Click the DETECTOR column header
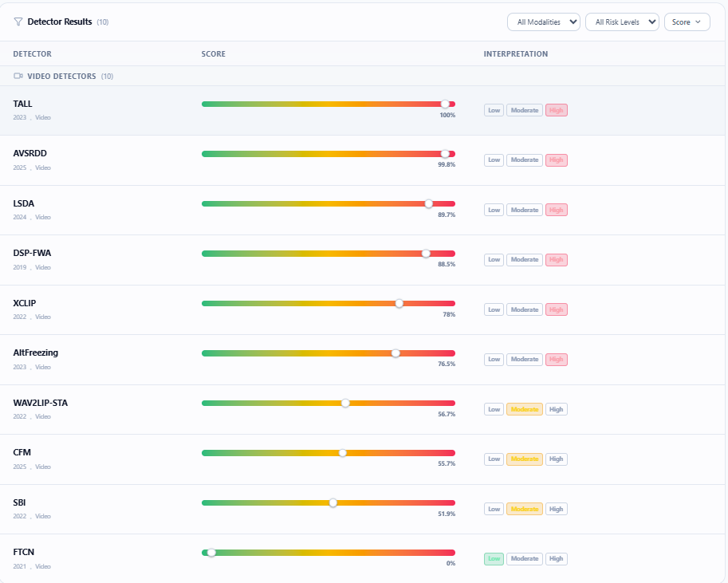The height and width of the screenshot is (583, 728). (33, 54)
